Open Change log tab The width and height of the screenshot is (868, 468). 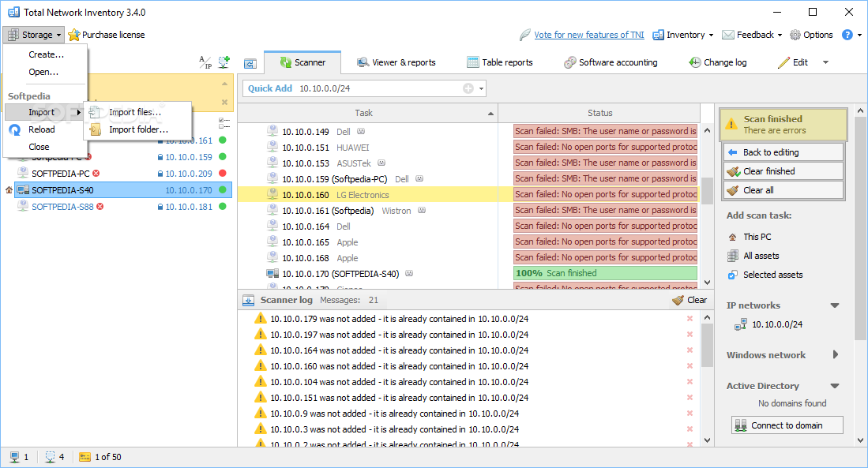[717, 62]
